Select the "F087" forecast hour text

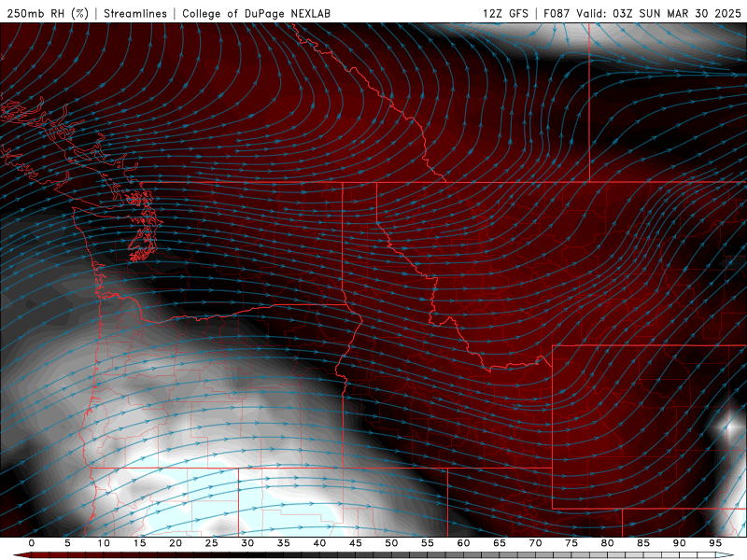[x=557, y=13]
